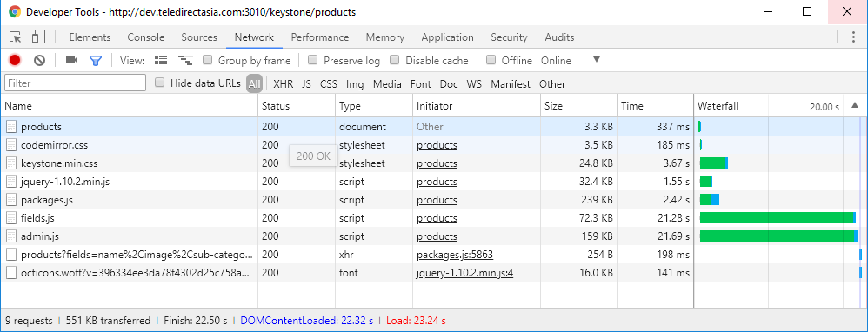Click the capture screenshots camera icon
The width and height of the screenshot is (868, 332).
[71, 60]
